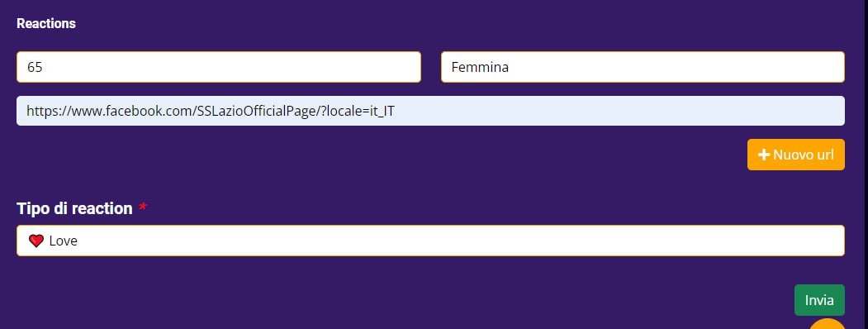
Task: Click the number 65 in the quantity box
Action: [35, 67]
